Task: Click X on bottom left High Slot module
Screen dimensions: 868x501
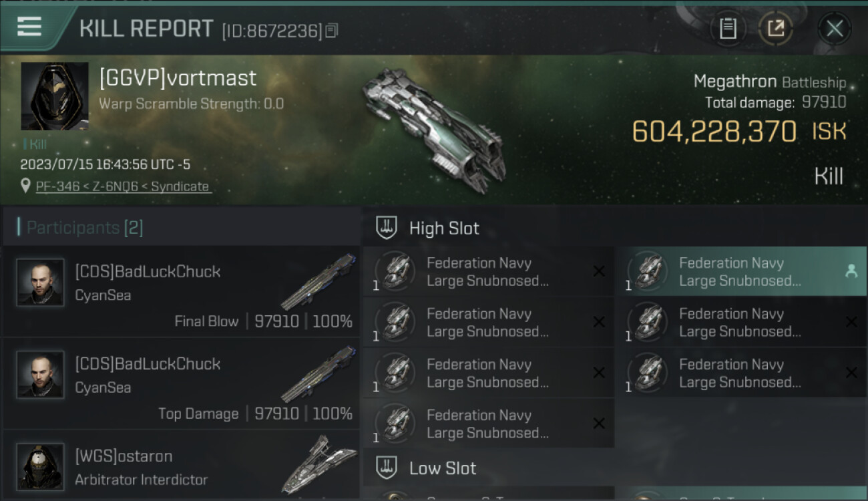Action: pyautogui.click(x=599, y=424)
